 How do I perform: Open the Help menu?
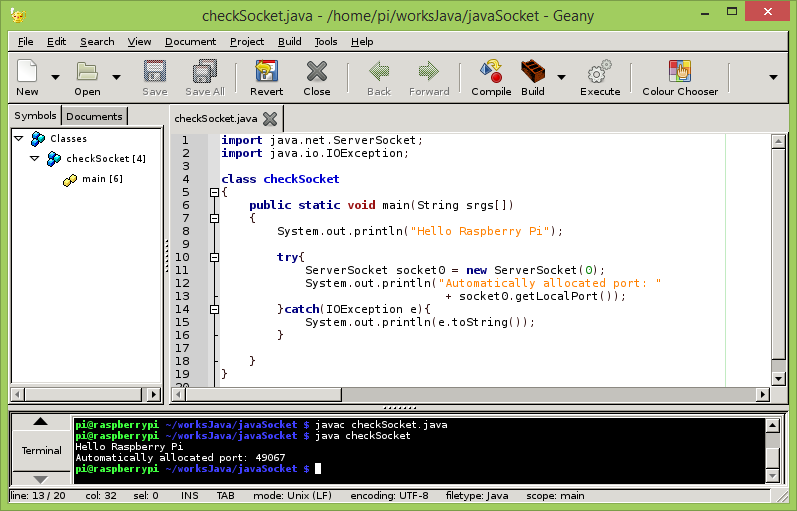point(362,42)
